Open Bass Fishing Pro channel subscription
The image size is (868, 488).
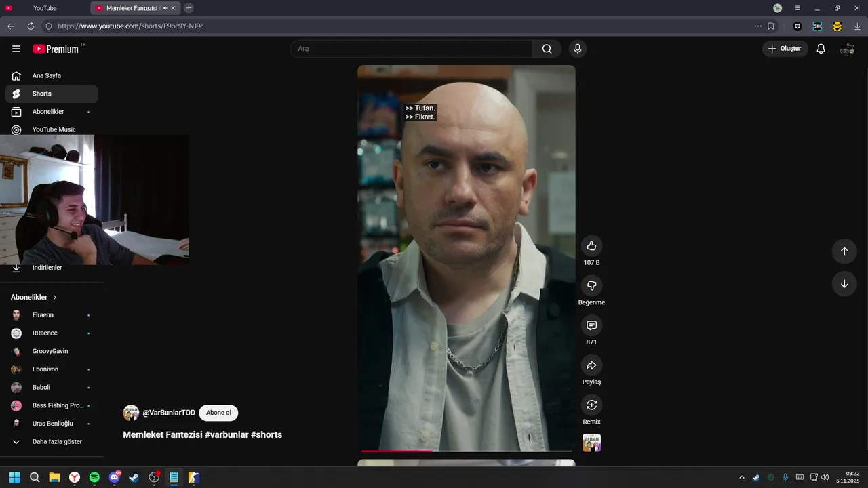pos(52,405)
